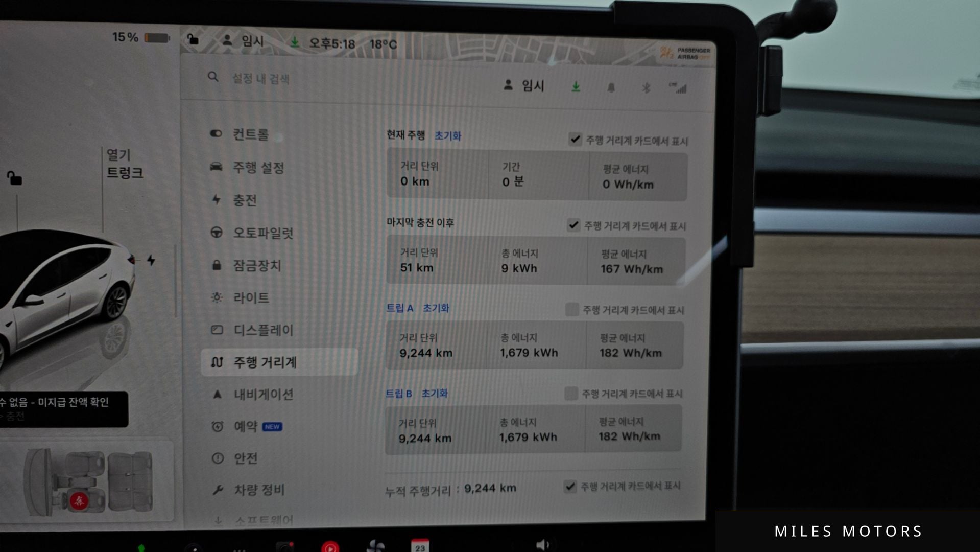Tap the 9 kWh total energy value
Screen dimensions: 980x552
[519, 268]
